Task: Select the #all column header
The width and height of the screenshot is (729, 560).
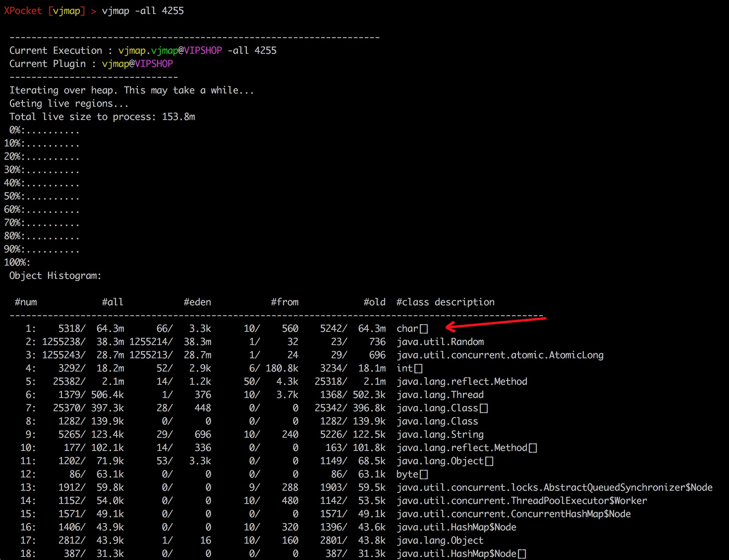Action: coord(113,302)
